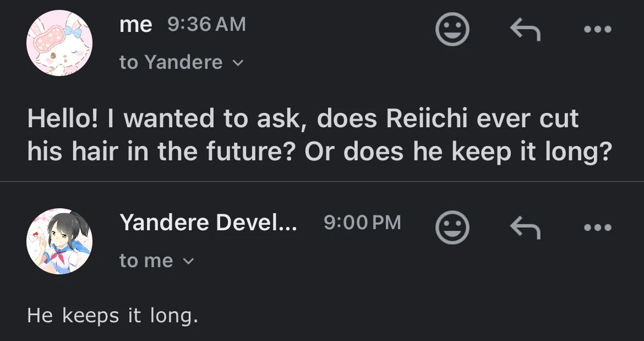Open the chevron beside "to Yandere"
644x341 pixels.
pos(237,63)
